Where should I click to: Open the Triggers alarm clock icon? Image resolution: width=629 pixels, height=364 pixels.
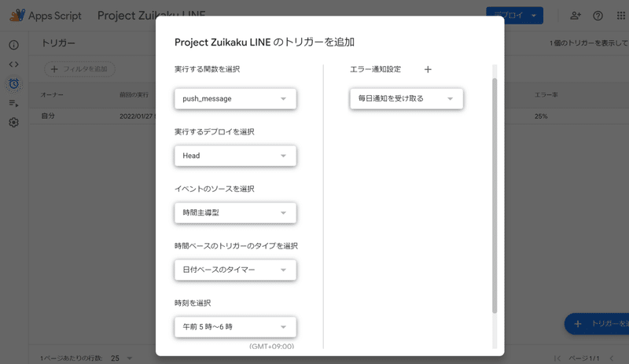coord(13,83)
